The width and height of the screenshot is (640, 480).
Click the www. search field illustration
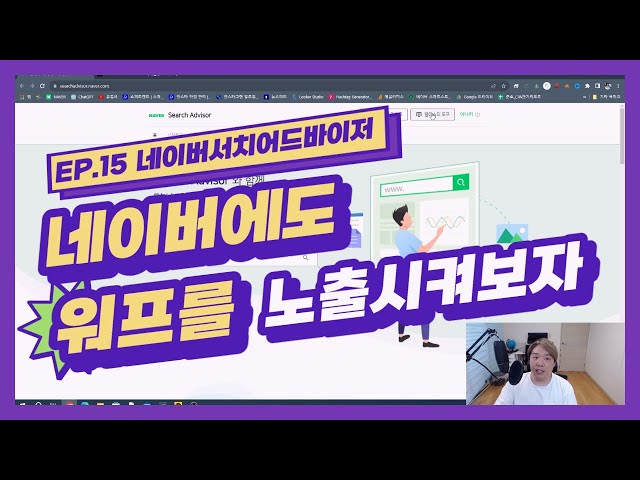[x=416, y=189]
